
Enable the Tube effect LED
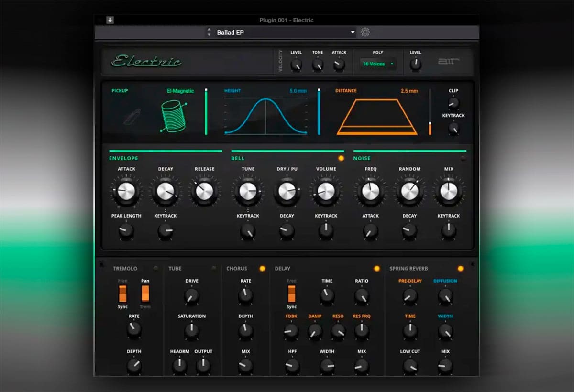(x=214, y=268)
